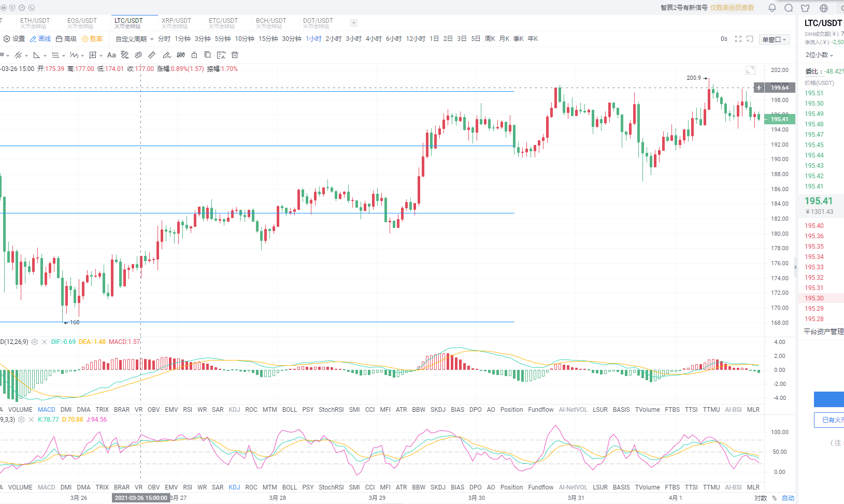Close the KDJ indicator panel
Image resolution: width=844 pixels, height=504 pixels.
point(31,420)
